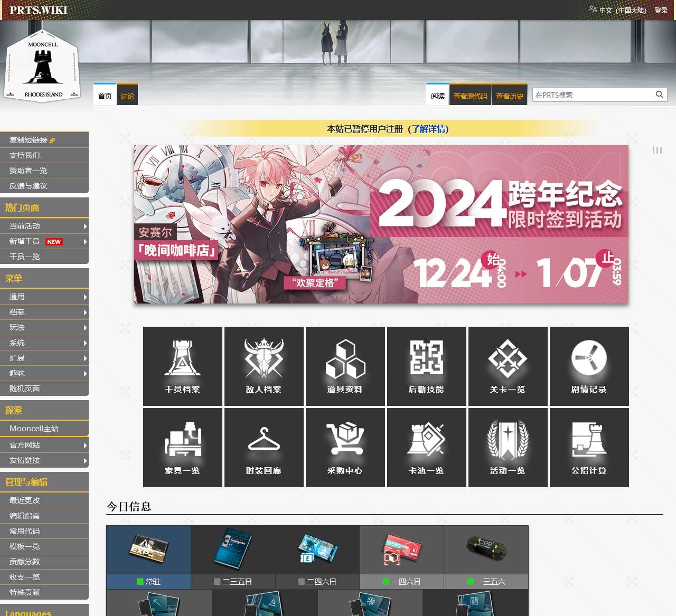Select the 二四六日 stage tab
676x616 pixels.
317,557
